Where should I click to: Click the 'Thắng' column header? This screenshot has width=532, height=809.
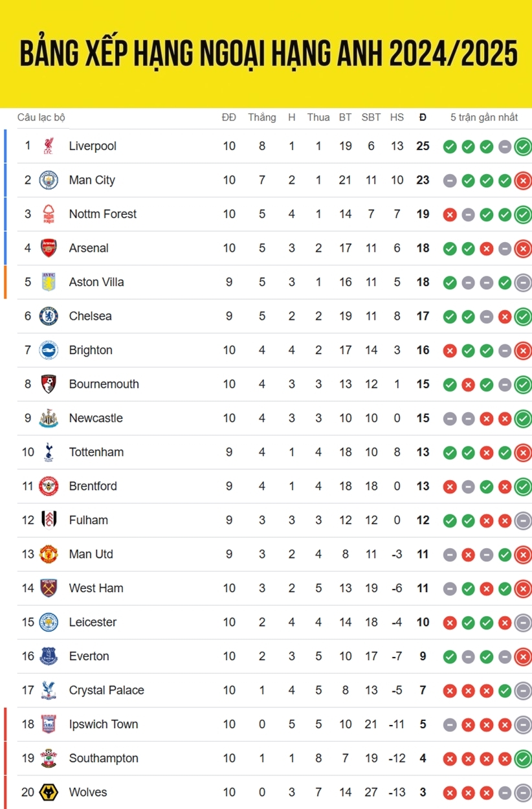[261, 117]
